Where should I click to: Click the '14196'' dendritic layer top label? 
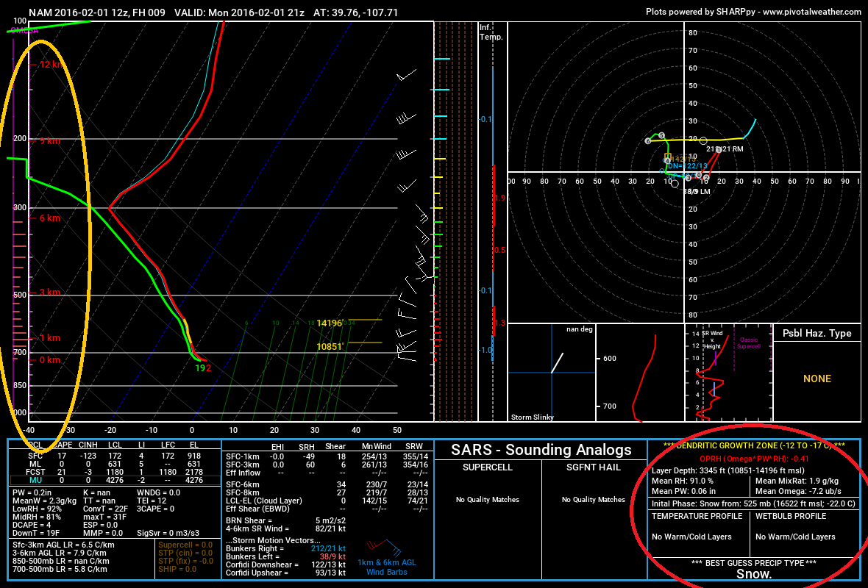pyautogui.click(x=330, y=323)
